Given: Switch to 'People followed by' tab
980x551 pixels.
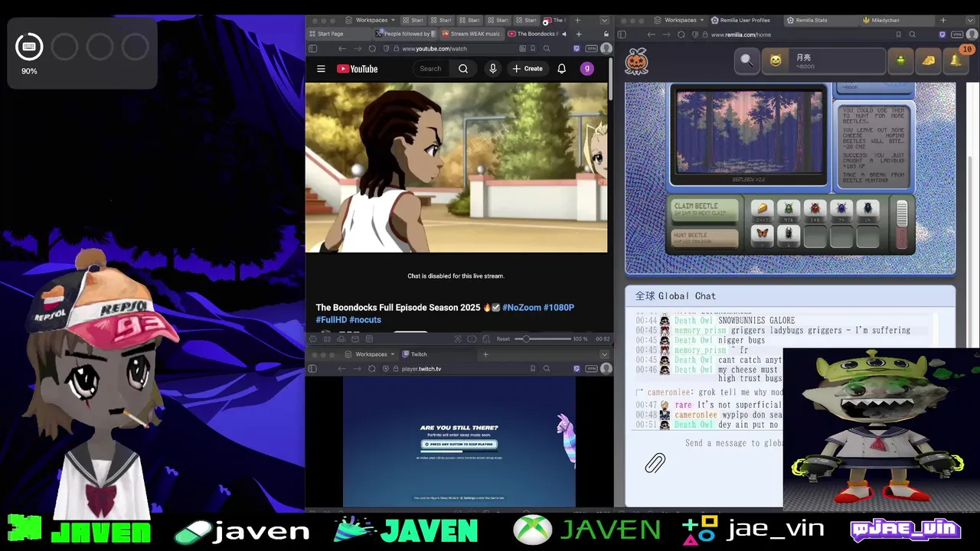Looking at the screenshot, I should (x=405, y=34).
